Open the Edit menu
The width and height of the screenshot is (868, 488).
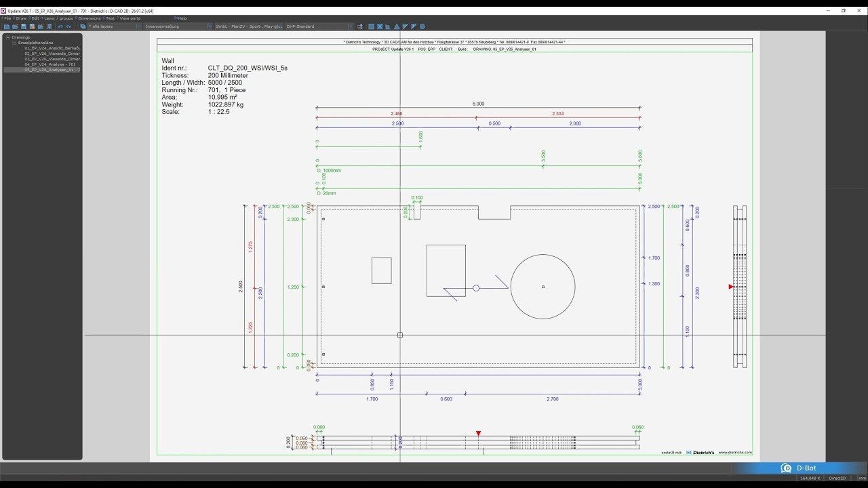coord(35,18)
